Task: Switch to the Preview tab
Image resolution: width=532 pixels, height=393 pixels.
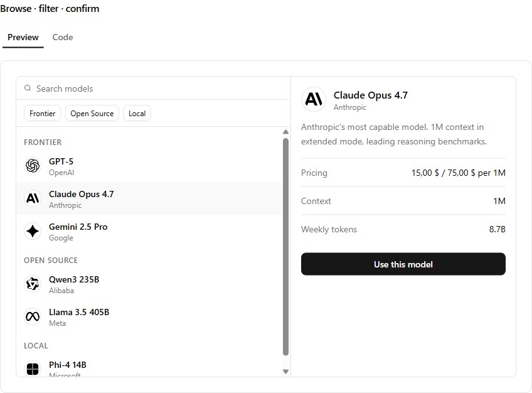Action: point(23,37)
